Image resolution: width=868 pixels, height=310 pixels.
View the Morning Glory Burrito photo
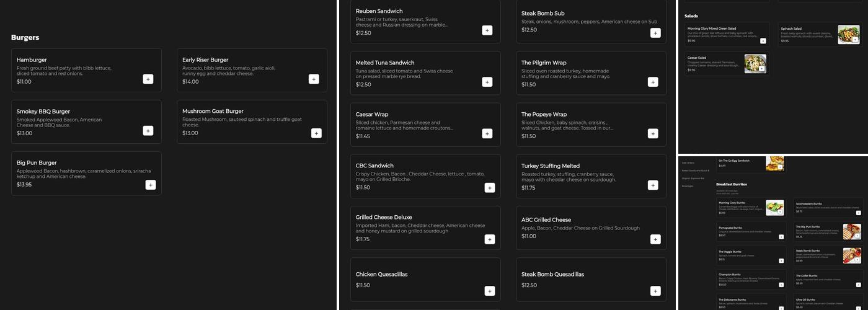[774, 208]
